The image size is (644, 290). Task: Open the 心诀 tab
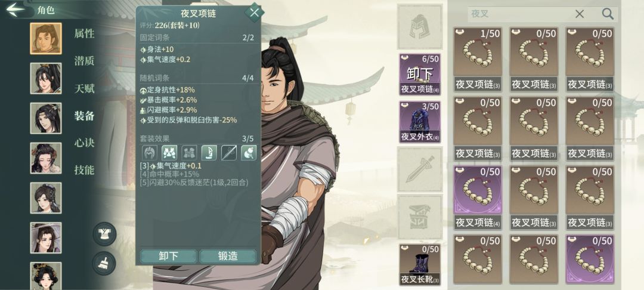coord(84,143)
